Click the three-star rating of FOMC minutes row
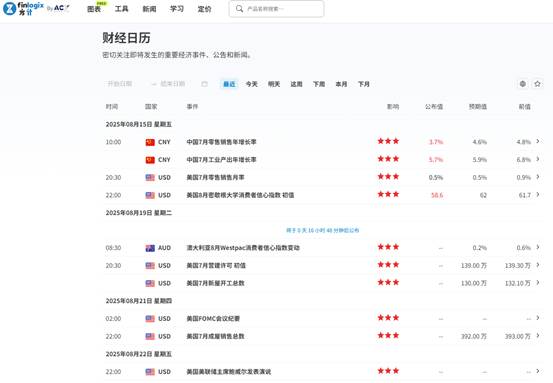553x383 pixels. [388, 318]
